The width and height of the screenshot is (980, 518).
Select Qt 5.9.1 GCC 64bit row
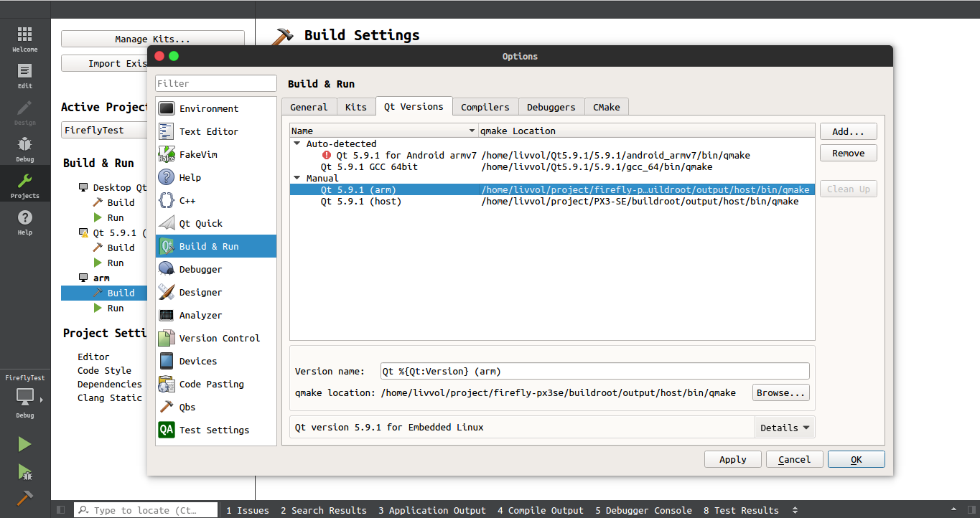point(552,166)
